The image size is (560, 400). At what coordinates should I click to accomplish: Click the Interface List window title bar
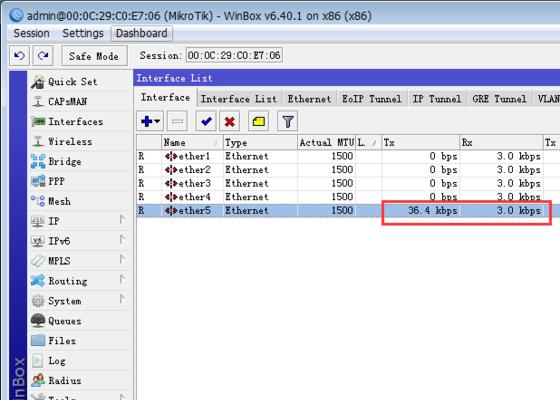pyautogui.click(x=346, y=78)
